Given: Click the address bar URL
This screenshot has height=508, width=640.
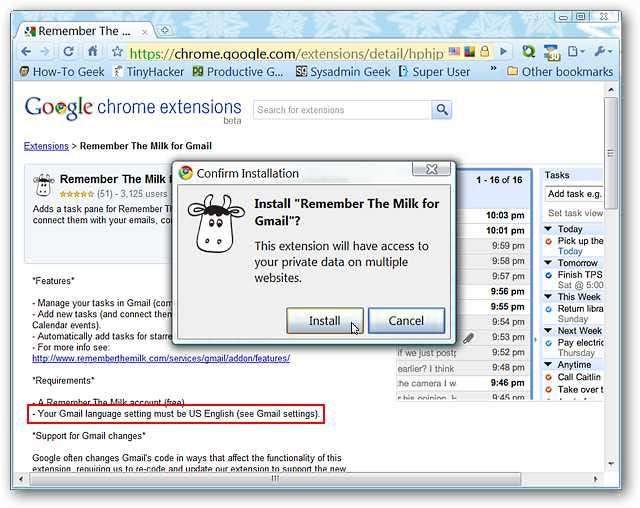Looking at the screenshot, I should pos(286,53).
